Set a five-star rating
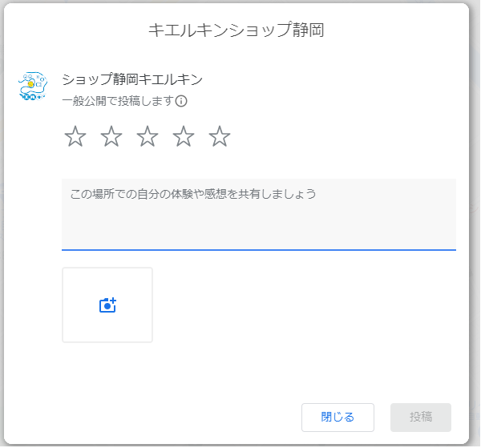481x448 pixels. coord(220,136)
